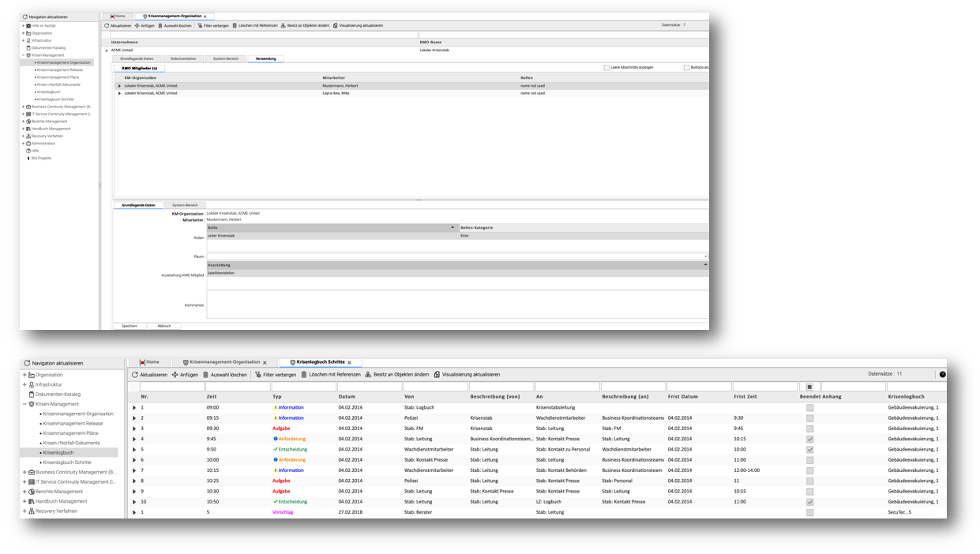Toggle Beendet checkbox for row 9:45

pyautogui.click(x=809, y=439)
